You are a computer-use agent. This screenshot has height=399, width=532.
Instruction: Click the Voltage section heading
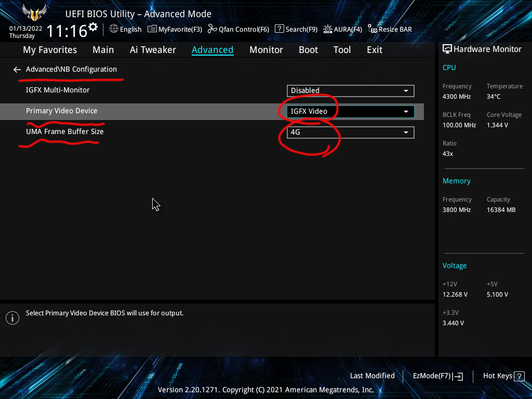[x=454, y=265]
